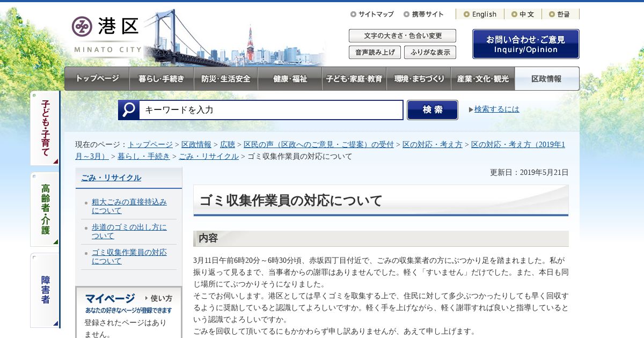Open お問い合わせ・ご意見 Inquiry/Opinion
The height and width of the screenshot is (338, 644).
tap(526, 44)
